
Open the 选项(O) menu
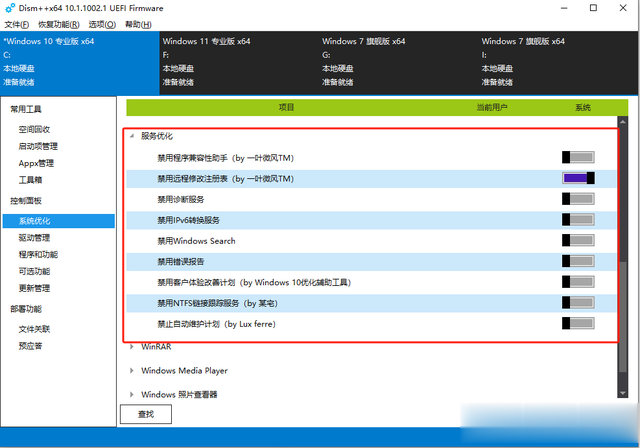tap(102, 24)
